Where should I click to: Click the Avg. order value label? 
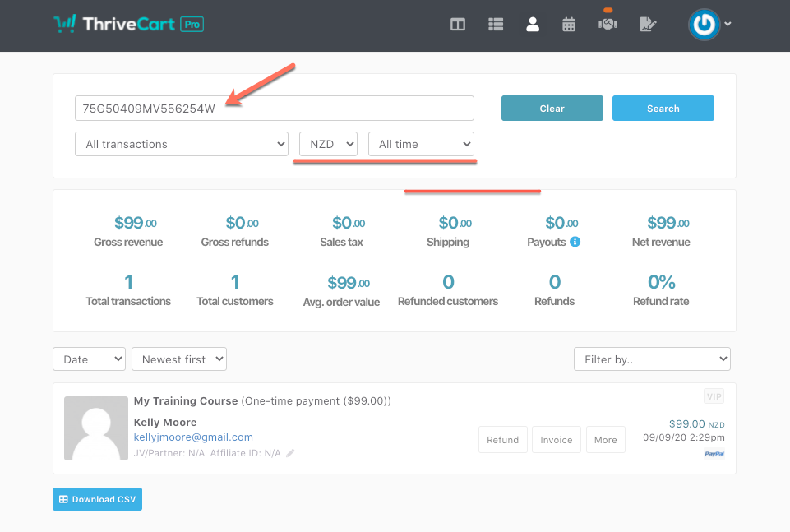(x=342, y=303)
